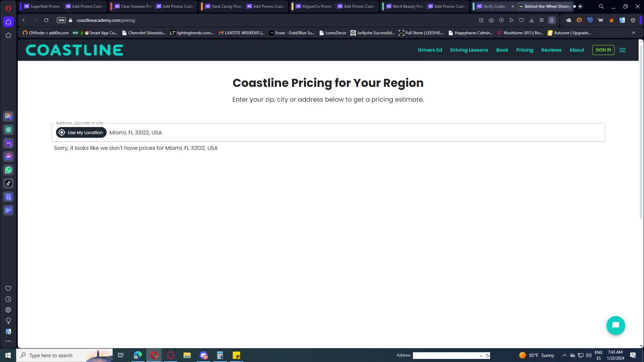Click the taskbar search box
The height and width of the screenshot is (362, 644).
(64, 355)
